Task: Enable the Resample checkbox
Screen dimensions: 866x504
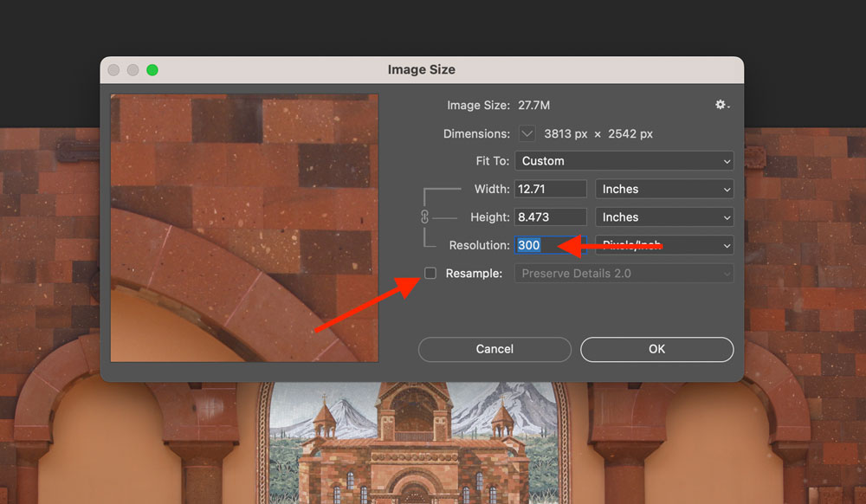Action: [x=430, y=273]
